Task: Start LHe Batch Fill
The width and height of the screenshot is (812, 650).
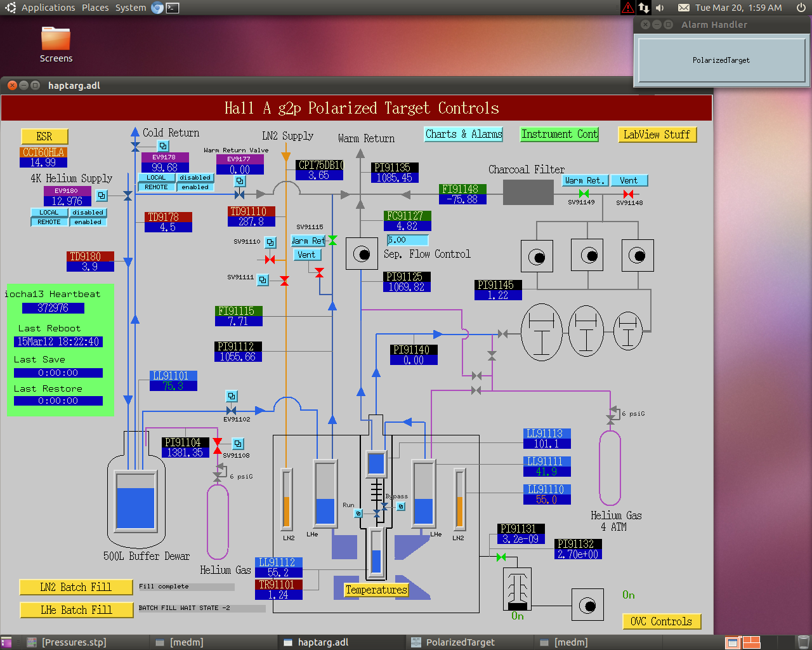Action: 76,610
